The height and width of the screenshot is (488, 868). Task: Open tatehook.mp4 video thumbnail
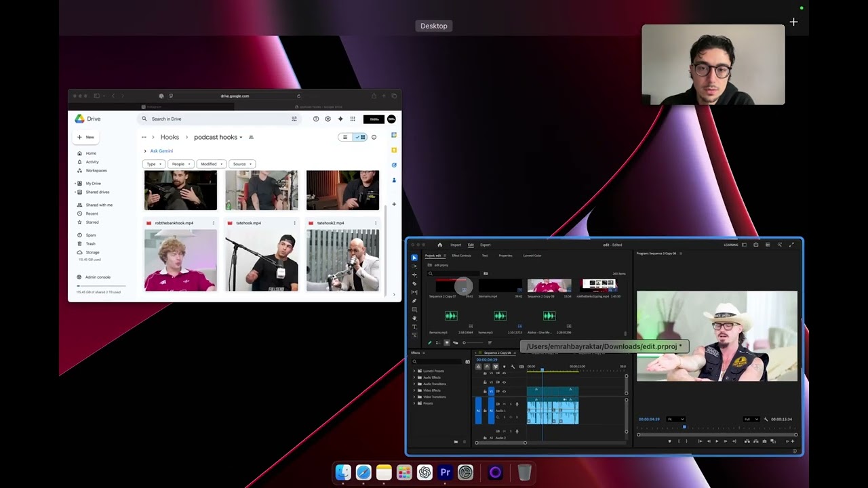click(261, 260)
